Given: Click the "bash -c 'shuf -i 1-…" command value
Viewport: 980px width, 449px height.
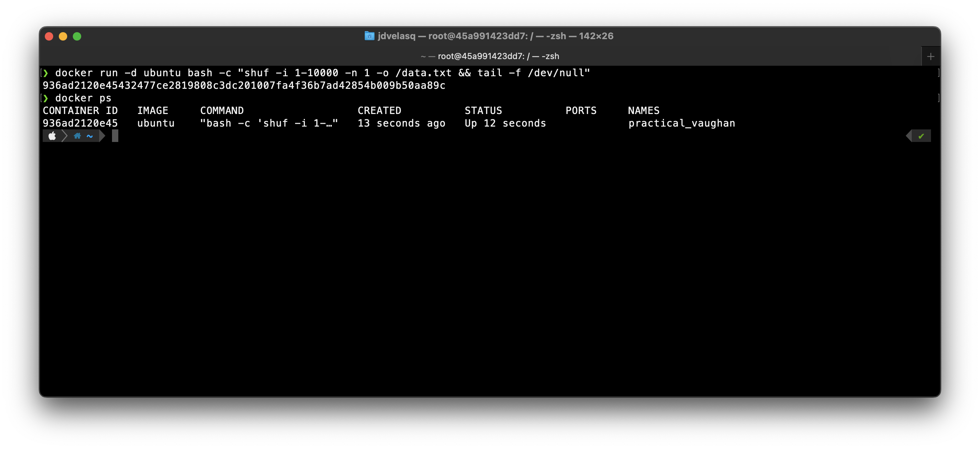Looking at the screenshot, I should click(x=269, y=123).
